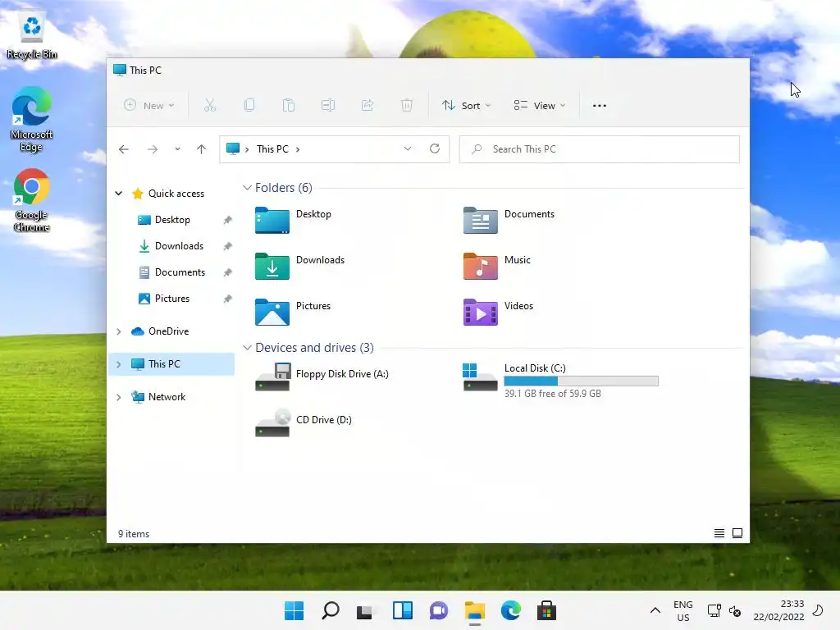Open clock showing 23:33 22/02/2022
840x630 pixels.
click(x=778, y=610)
